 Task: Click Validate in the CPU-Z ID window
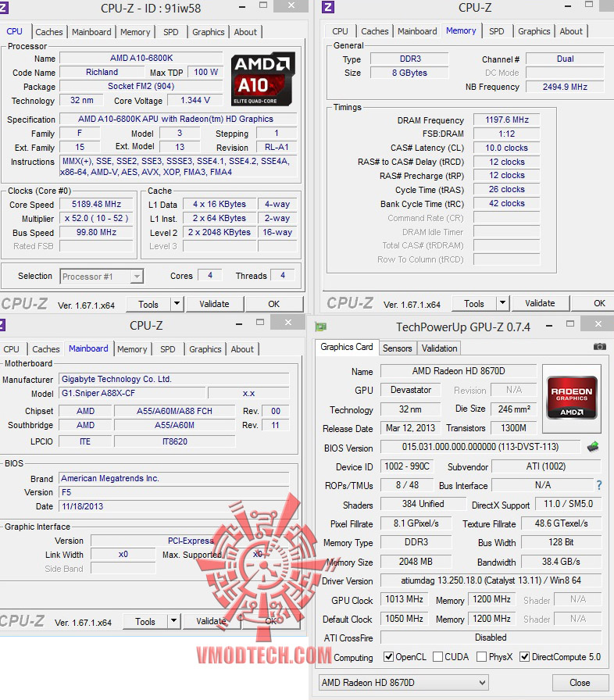(x=214, y=304)
